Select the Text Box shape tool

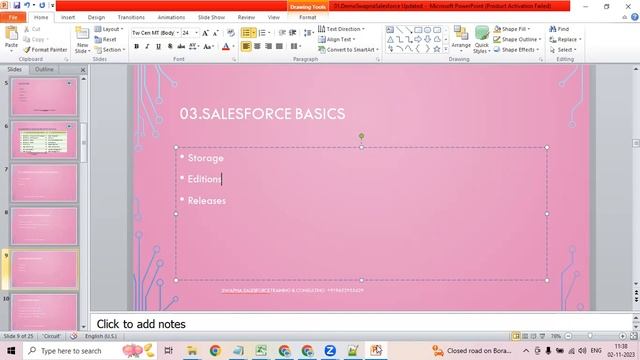(x=390, y=30)
